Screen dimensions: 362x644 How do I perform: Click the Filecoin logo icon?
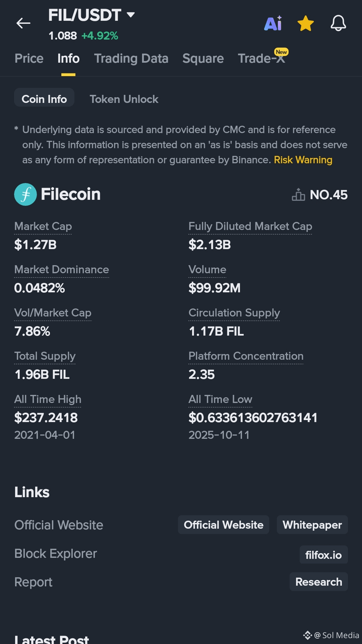[25, 194]
